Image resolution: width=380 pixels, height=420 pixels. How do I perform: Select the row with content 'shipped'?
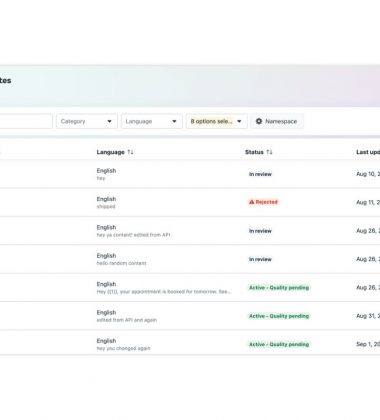click(x=190, y=202)
